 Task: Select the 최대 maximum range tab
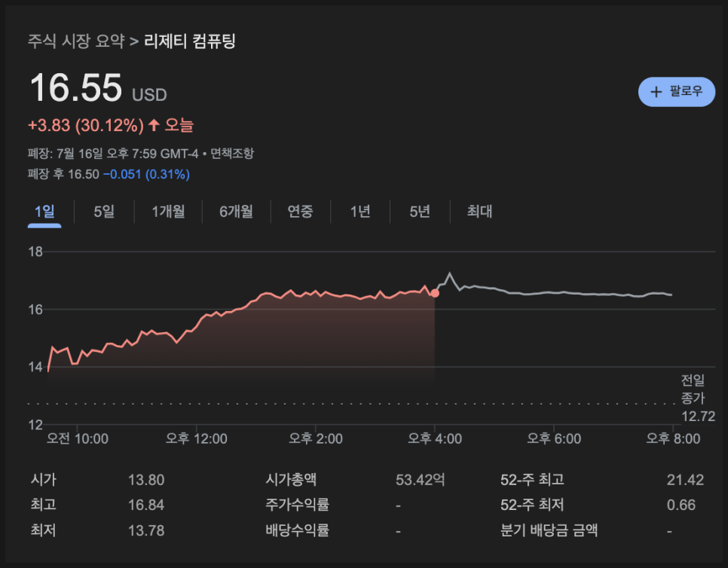479,212
